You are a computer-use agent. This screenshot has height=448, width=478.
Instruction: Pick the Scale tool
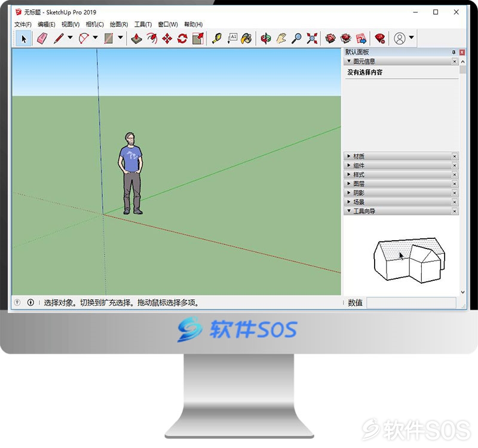tap(198, 39)
